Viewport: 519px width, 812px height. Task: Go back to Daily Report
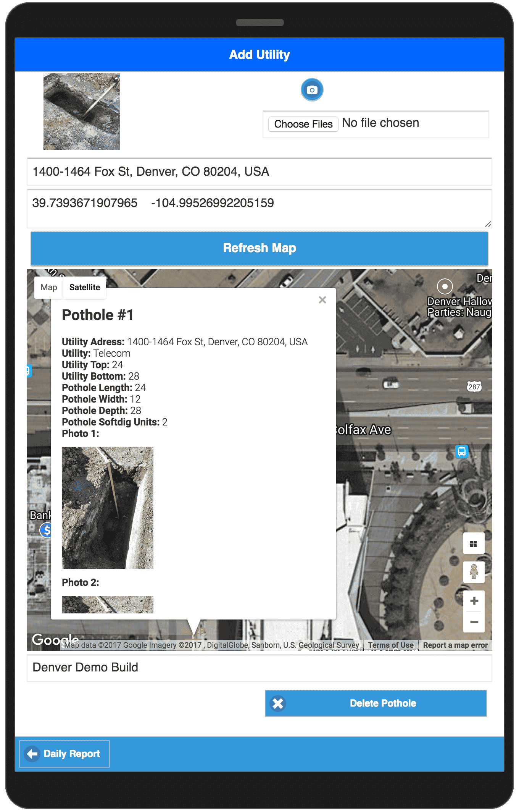pyautogui.click(x=64, y=754)
